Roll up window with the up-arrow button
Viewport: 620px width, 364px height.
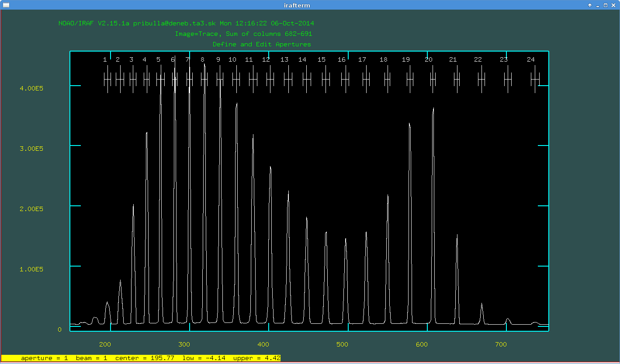pyautogui.click(x=590, y=5)
